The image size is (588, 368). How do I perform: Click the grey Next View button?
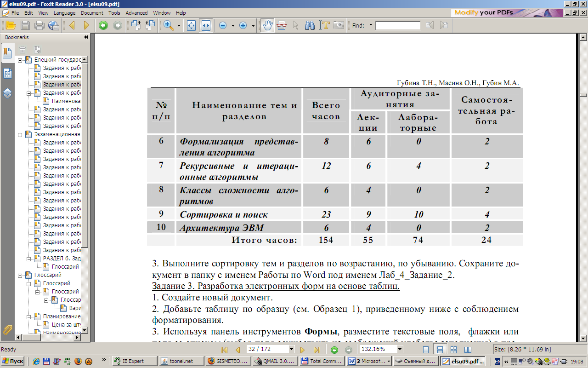(117, 25)
